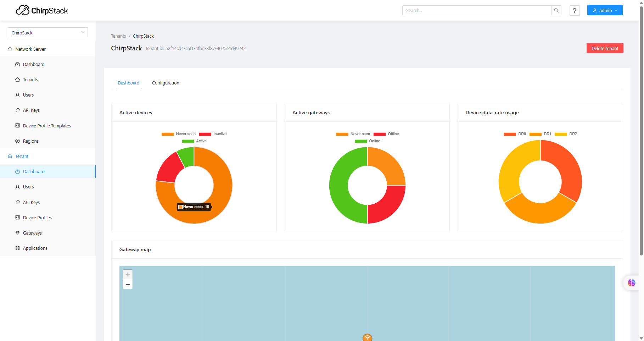This screenshot has width=644, height=341.
Task: Click the Active gateways heading
Action: (x=311, y=112)
